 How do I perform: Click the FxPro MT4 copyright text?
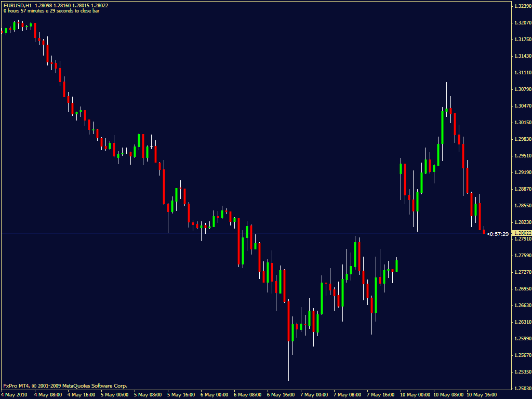pos(65,385)
